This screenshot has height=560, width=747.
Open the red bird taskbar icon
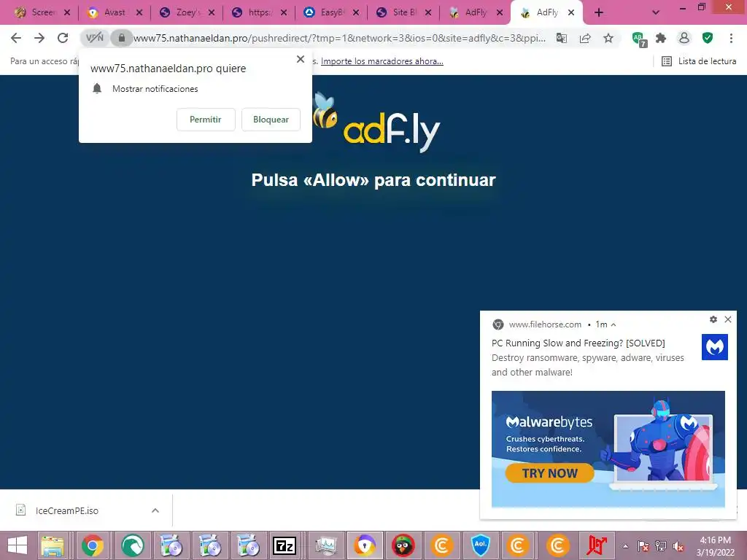(403, 545)
